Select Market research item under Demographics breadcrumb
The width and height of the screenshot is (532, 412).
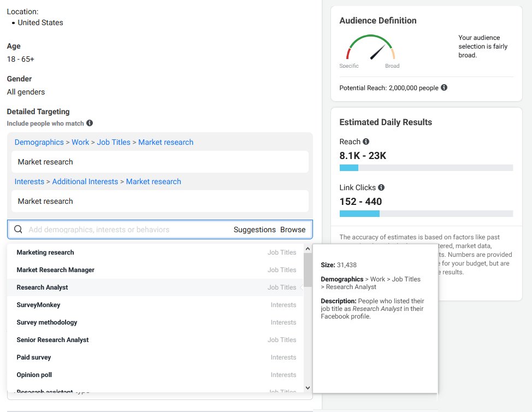tap(160, 162)
